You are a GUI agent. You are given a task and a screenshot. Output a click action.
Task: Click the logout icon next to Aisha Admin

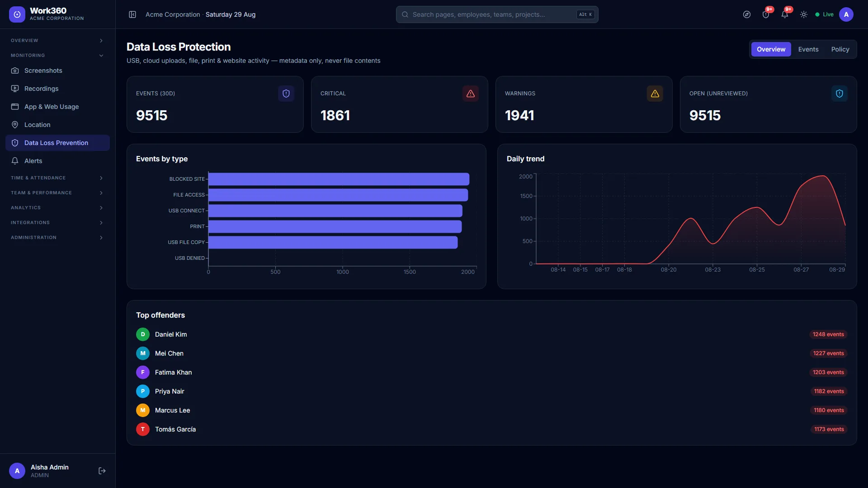point(102,471)
